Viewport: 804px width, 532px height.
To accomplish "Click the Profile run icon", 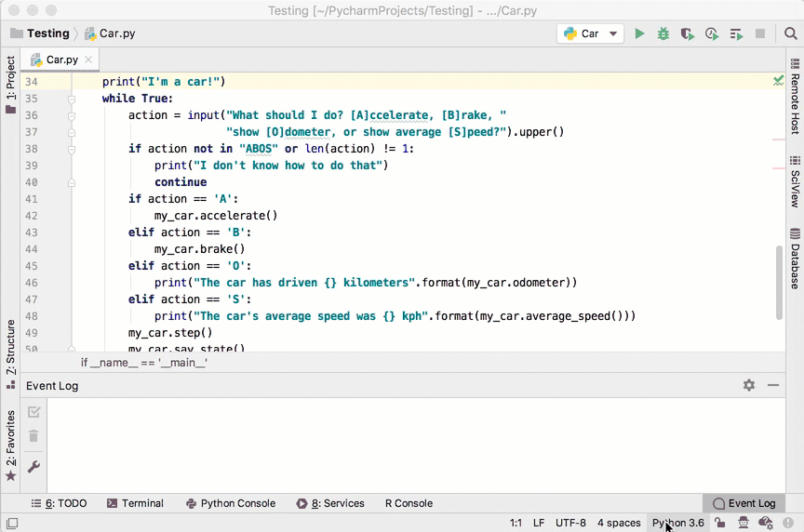I will pyautogui.click(x=712, y=33).
